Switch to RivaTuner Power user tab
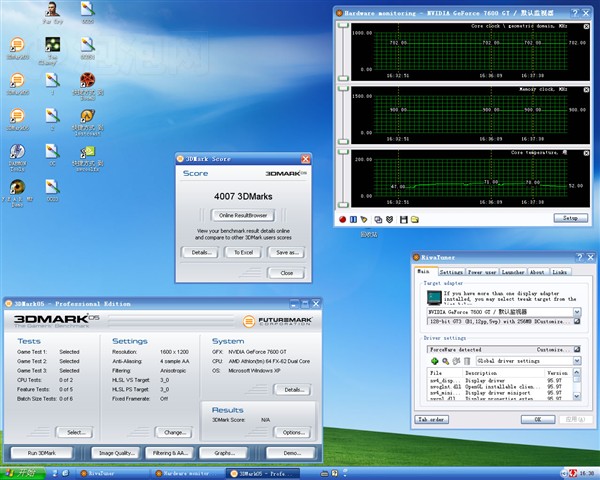The image size is (600, 480). point(482,272)
